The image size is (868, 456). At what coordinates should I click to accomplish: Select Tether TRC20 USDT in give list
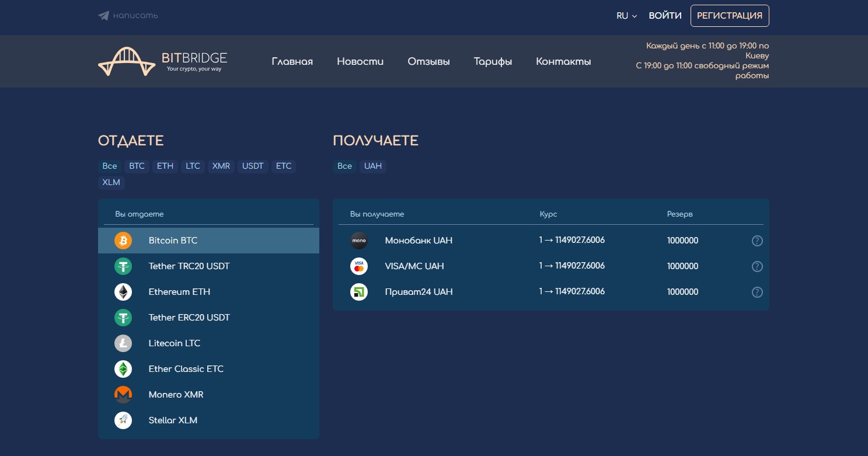208,266
